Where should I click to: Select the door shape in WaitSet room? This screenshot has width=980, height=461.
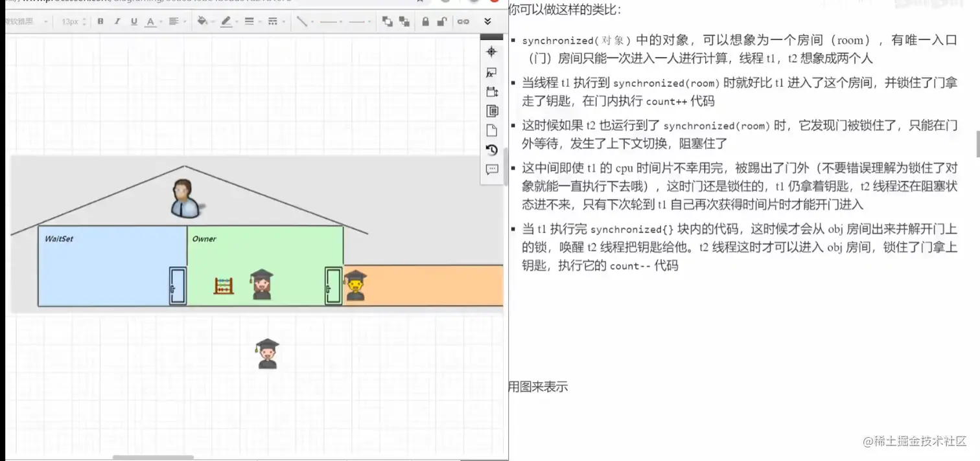(178, 286)
